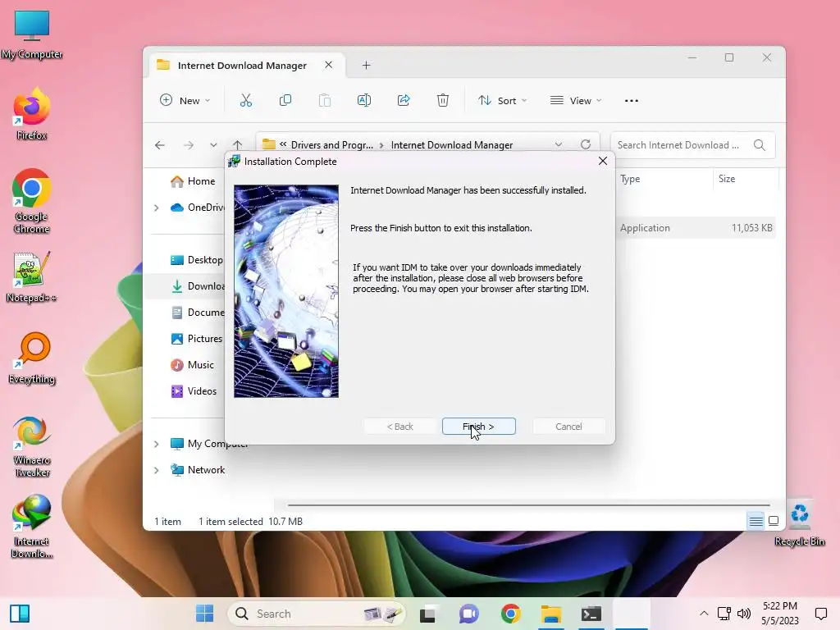Click the taskbar Search box
The height and width of the screenshot is (630, 840).
click(317, 614)
